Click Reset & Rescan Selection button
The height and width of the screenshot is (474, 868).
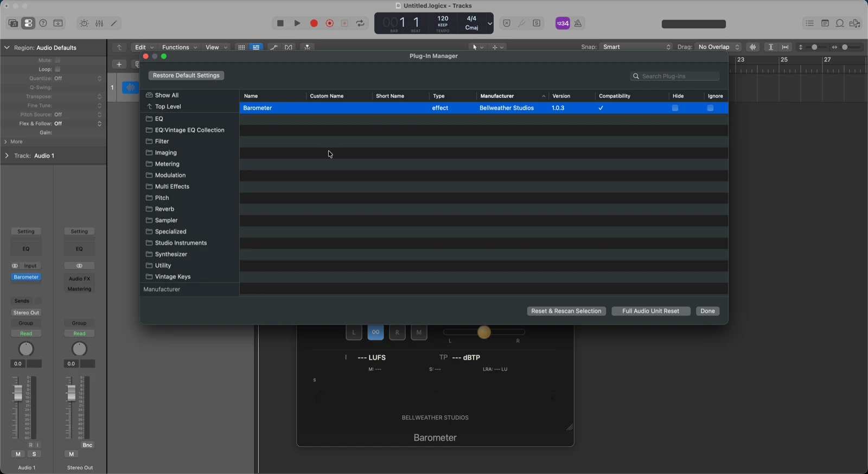pos(566,311)
